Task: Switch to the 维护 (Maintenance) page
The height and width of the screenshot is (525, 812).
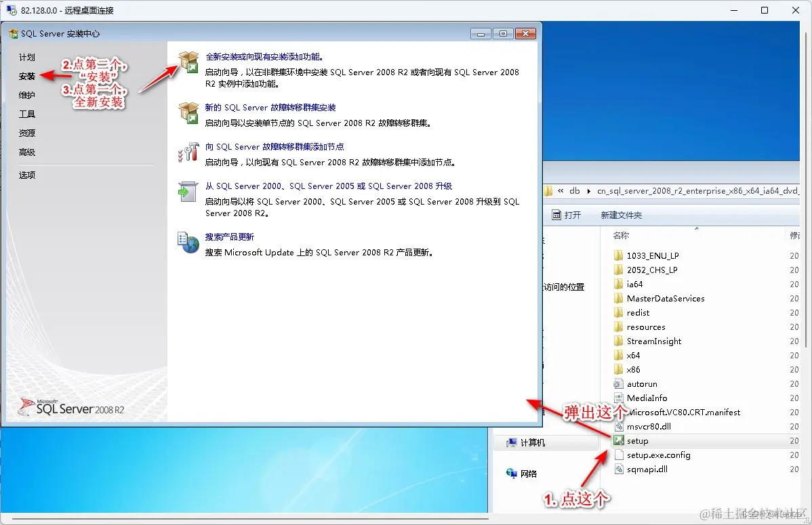Action: tap(27, 95)
